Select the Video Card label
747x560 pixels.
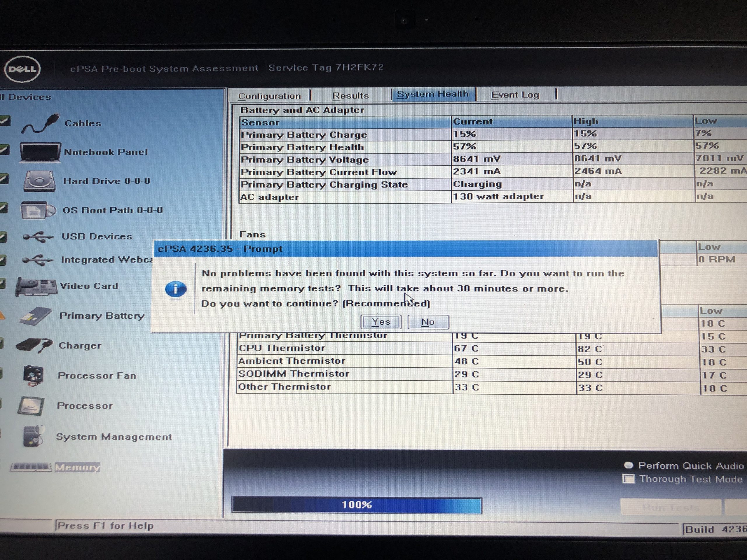coord(89,286)
